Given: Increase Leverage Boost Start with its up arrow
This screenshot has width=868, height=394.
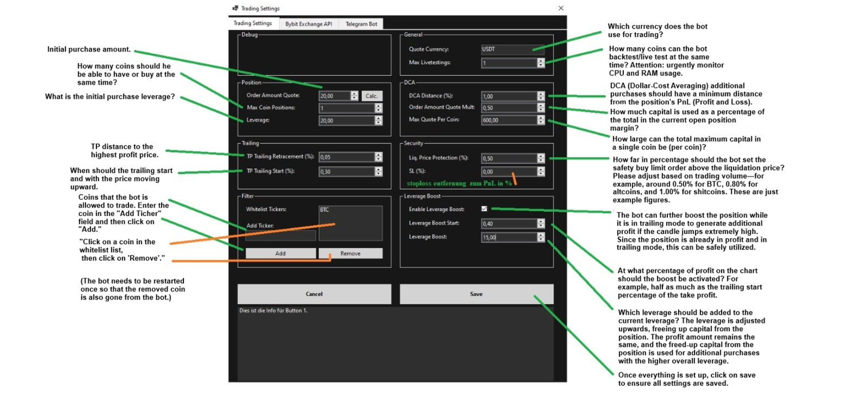Looking at the screenshot, I should (x=541, y=221).
